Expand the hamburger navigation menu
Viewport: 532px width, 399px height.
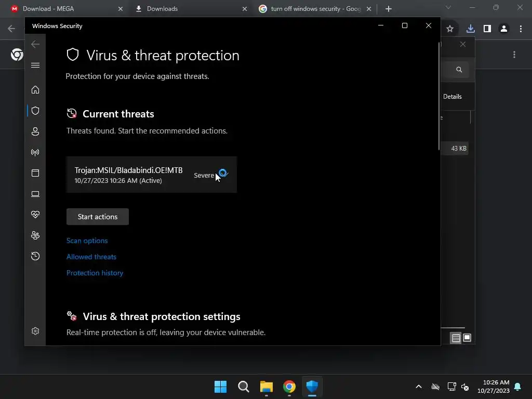tap(35, 65)
